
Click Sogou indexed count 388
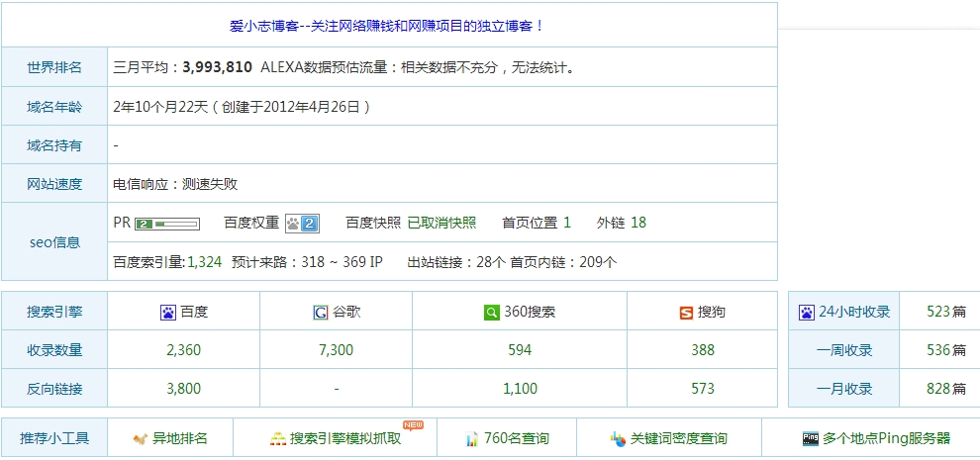tap(703, 350)
